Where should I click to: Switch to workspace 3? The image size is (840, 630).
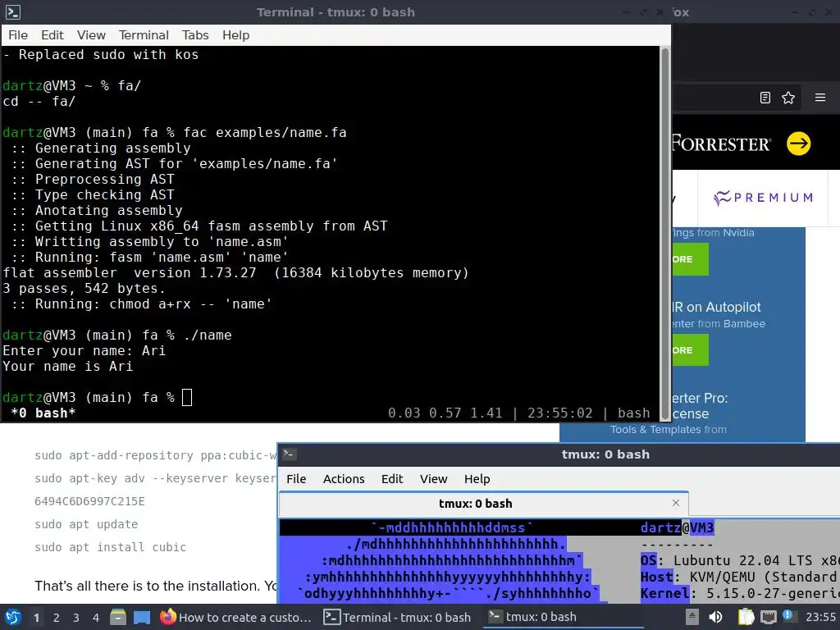click(76, 618)
